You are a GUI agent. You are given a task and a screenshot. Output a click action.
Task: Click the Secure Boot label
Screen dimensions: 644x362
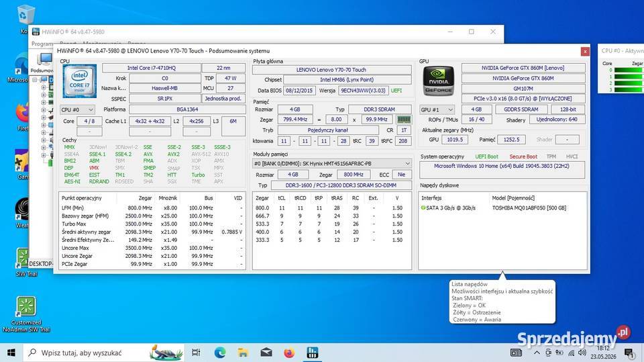pyautogui.click(x=523, y=156)
